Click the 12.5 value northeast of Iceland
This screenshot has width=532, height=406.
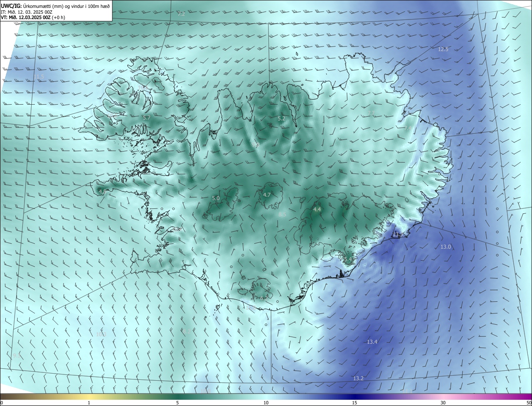coord(443,49)
